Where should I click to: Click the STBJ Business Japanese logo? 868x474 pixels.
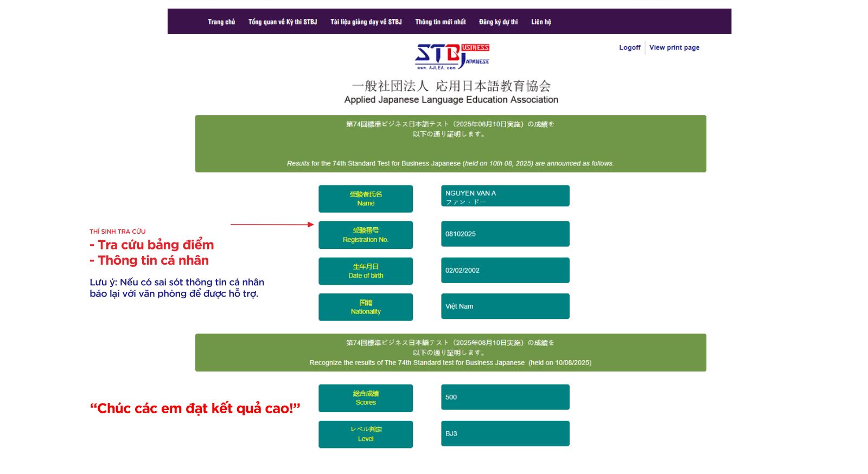tap(451, 56)
